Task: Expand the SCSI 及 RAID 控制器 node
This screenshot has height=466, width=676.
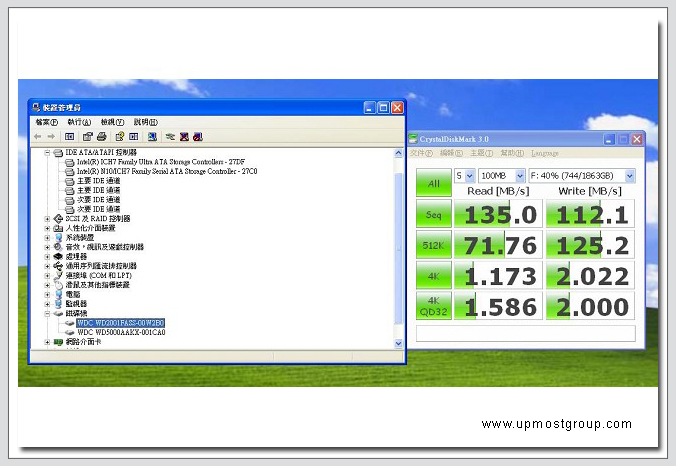Action: coord(47,219)
